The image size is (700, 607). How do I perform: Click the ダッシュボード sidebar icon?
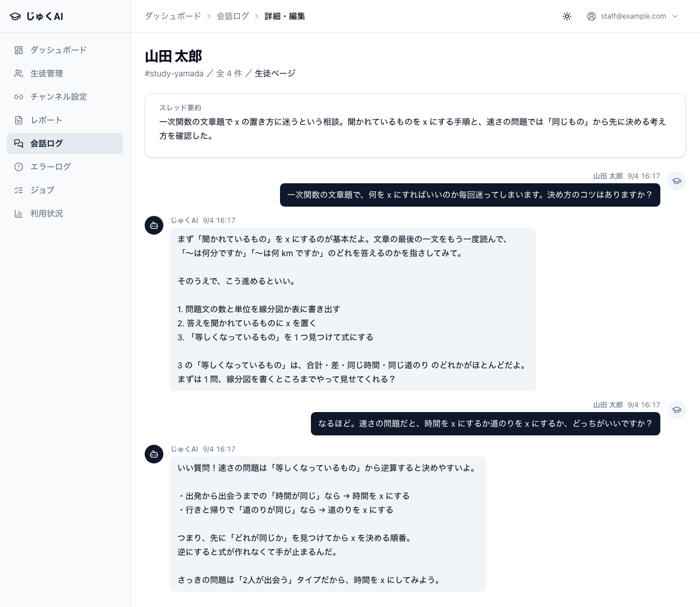click(19, 50)
